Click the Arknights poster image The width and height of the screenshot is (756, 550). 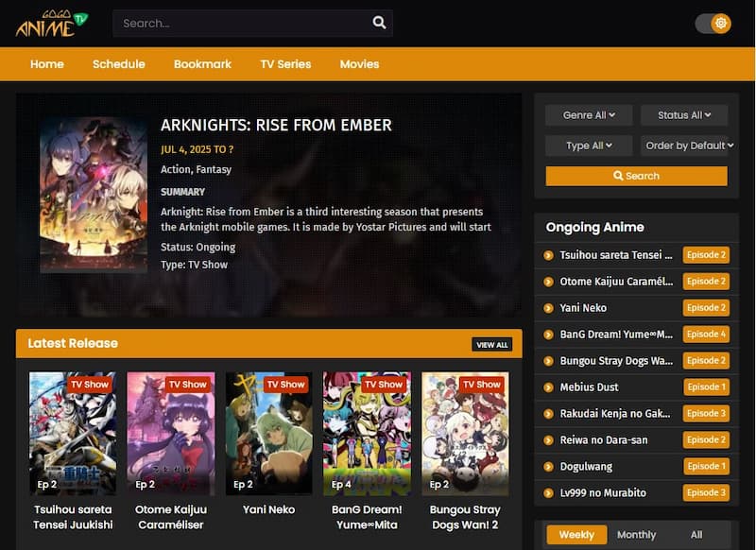pos(94,195)
